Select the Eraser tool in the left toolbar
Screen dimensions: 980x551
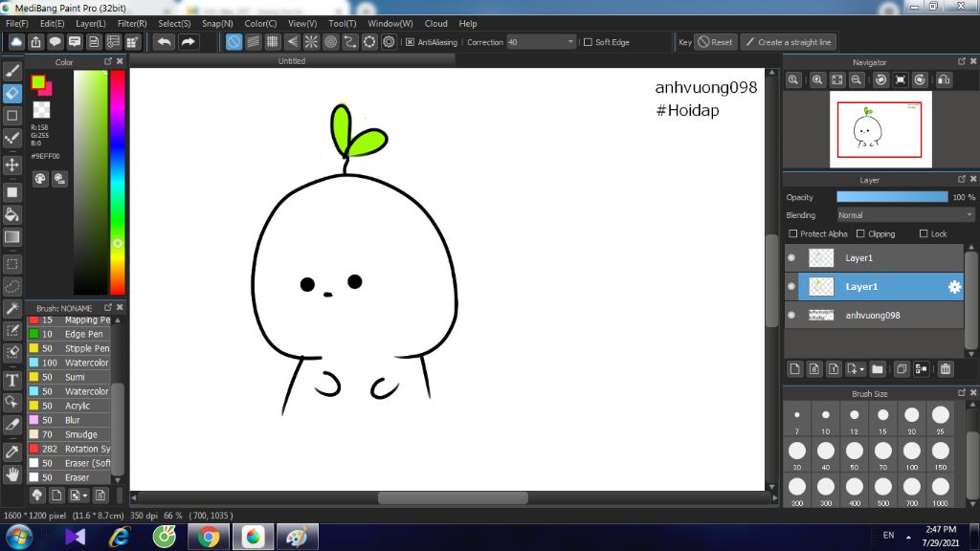[11, 94]
